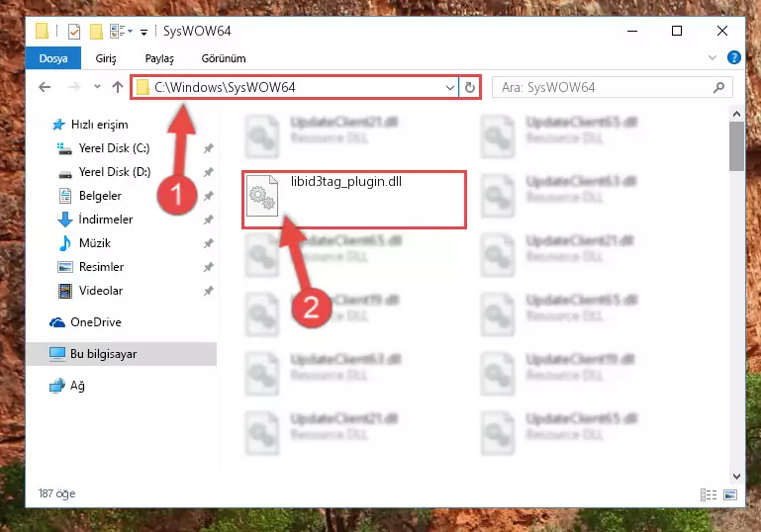Go forward with the forward arrow
The height and width of the screenshot is (532, 761).
pyautogui.click(x=74, y=87)
